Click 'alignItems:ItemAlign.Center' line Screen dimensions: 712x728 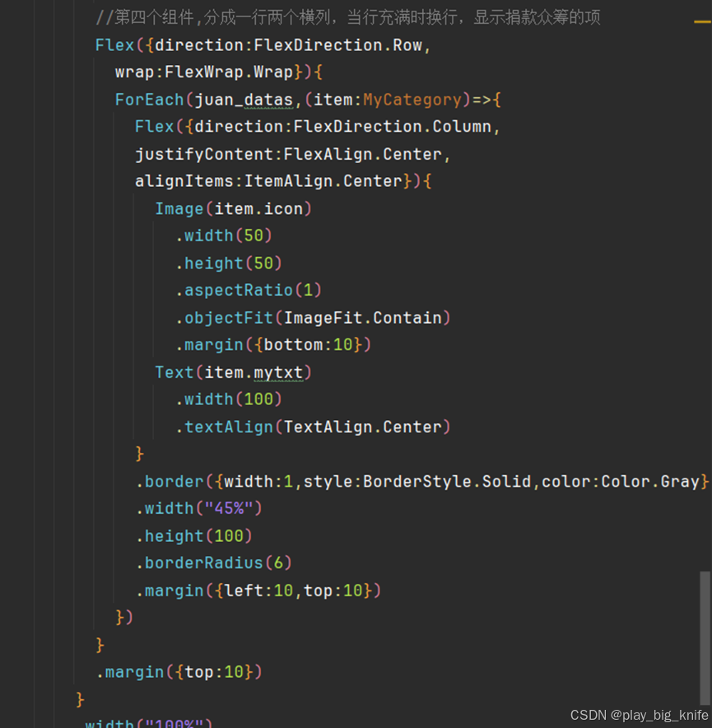coord(283,181)
